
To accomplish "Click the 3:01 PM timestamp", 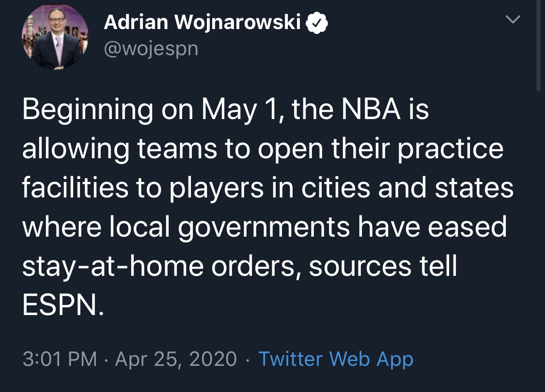I will point(60,359).
